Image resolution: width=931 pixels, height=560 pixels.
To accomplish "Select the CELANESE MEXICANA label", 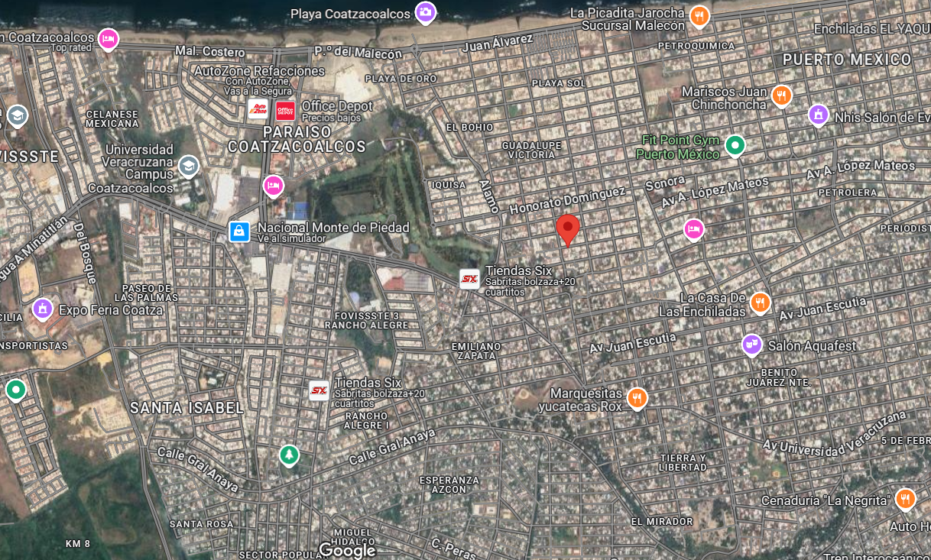I will pyautogui.click(x=112, y=118).
